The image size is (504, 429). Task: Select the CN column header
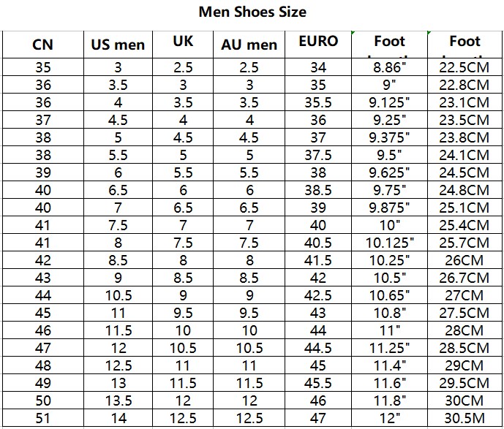point(43,45)
